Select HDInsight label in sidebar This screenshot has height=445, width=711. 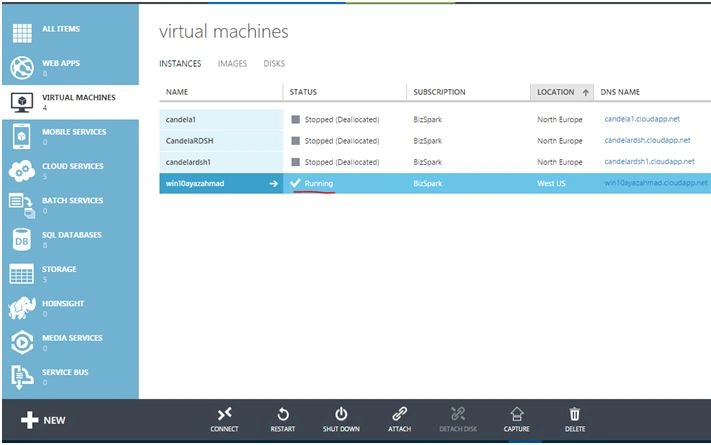click(63, 303)
